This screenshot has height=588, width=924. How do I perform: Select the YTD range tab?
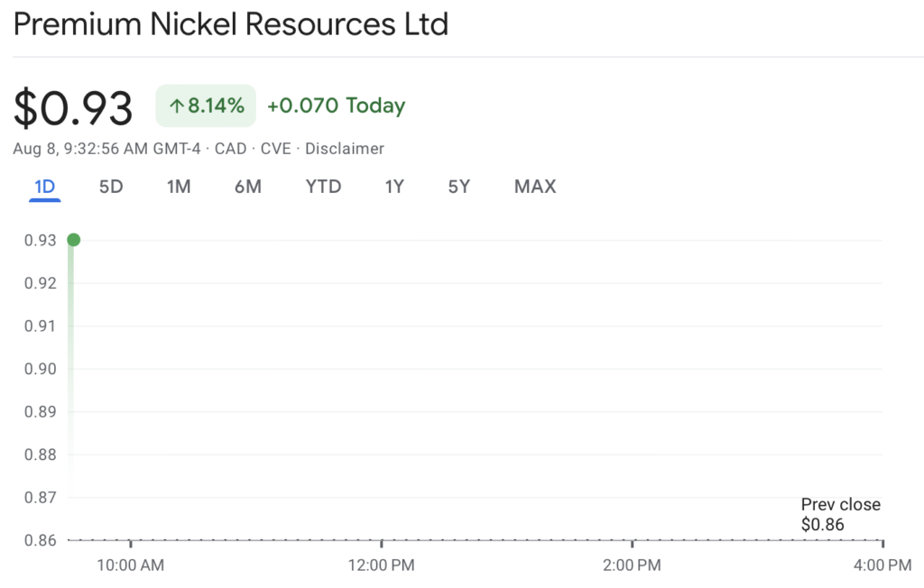tap(324, 187)
